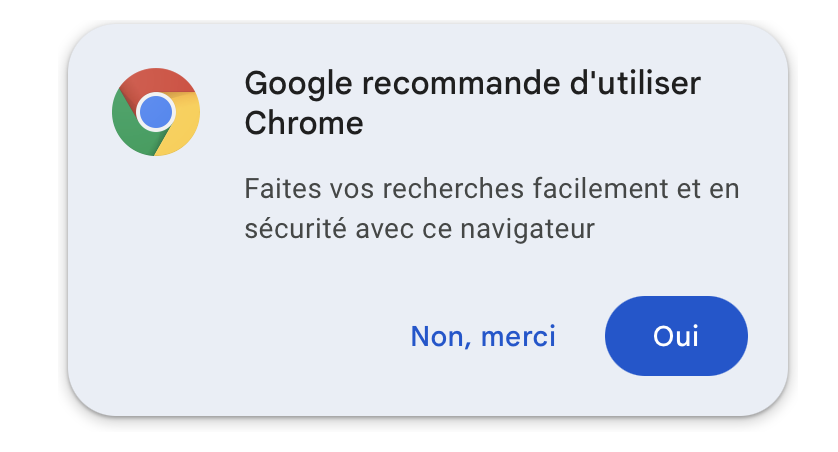Choose Oui to switch to Chrome
This screenshot has height=452, width=838.
pyautogui.click(x=676, y=336)
